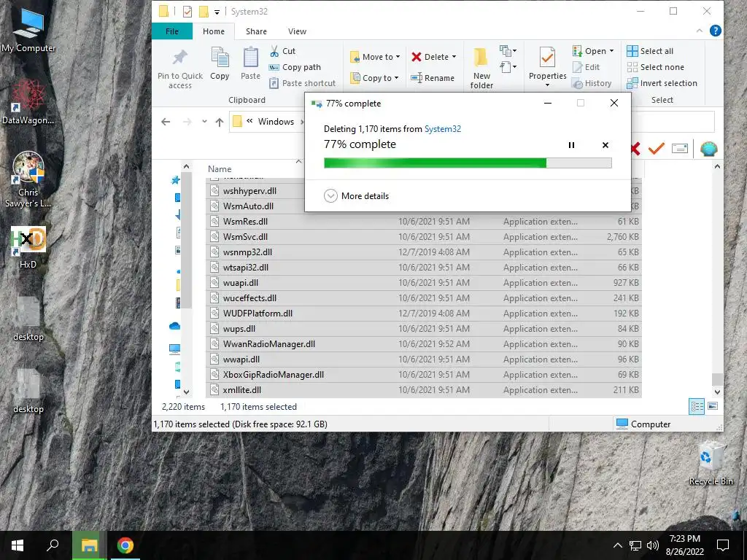Cancel the delete operation
Image resolution: width=747 pixels, height=560 pixels.
[605, 145]
